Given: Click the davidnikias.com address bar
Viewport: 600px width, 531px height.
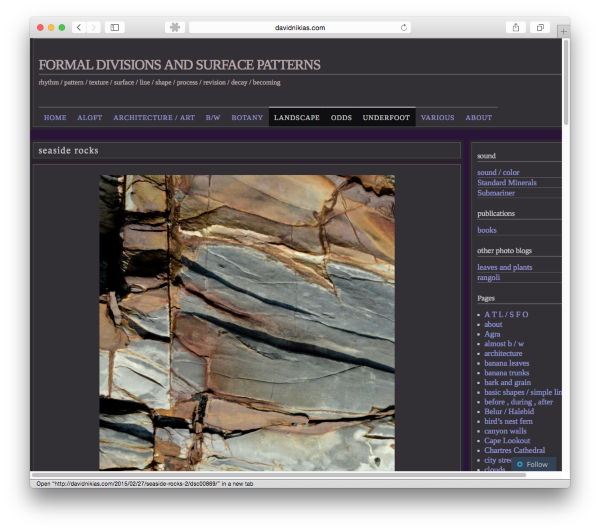Looking at the screenshot, I should [299, 28].
